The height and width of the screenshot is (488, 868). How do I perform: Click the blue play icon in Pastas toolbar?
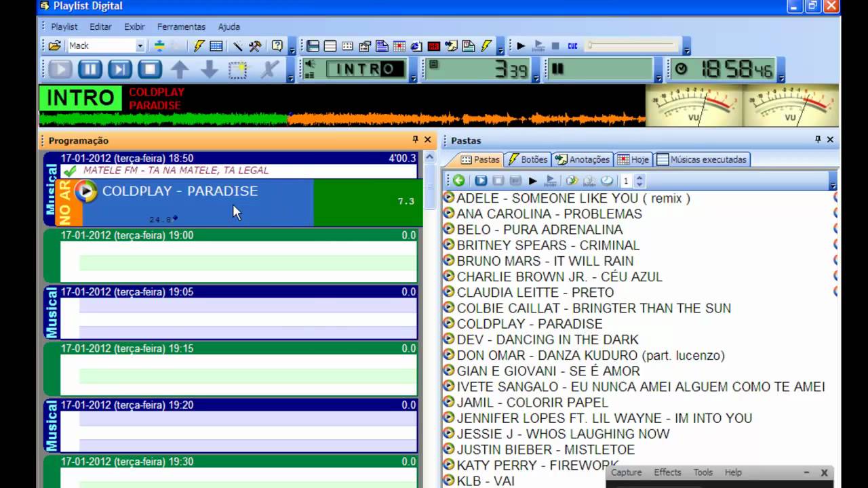(481, 181)
